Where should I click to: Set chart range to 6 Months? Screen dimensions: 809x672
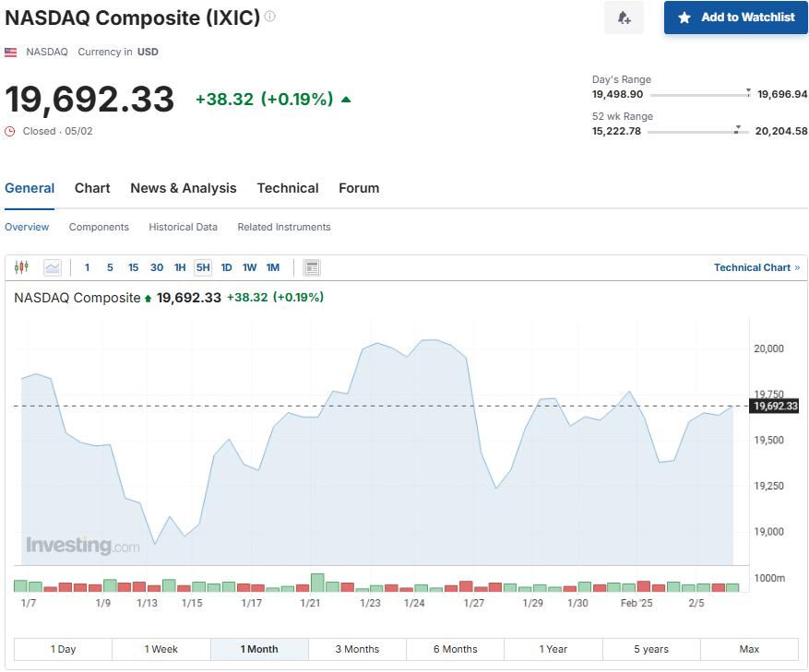click(455, 649)
